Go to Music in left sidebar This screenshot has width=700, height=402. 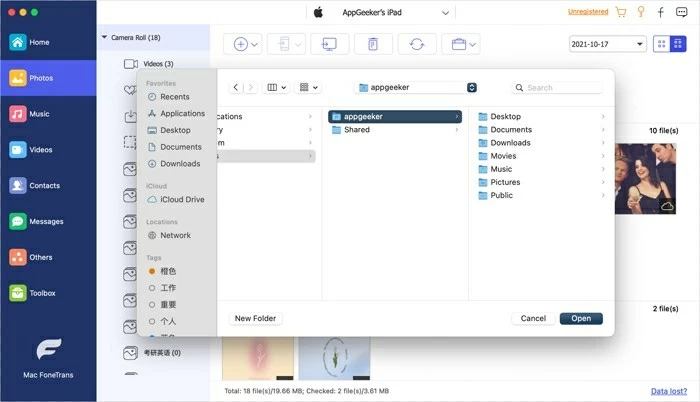38,114
